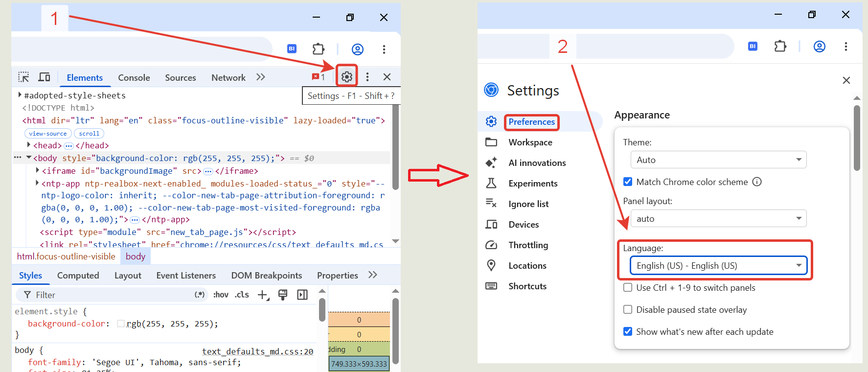Switch to the Network tab

coord(228,78)
